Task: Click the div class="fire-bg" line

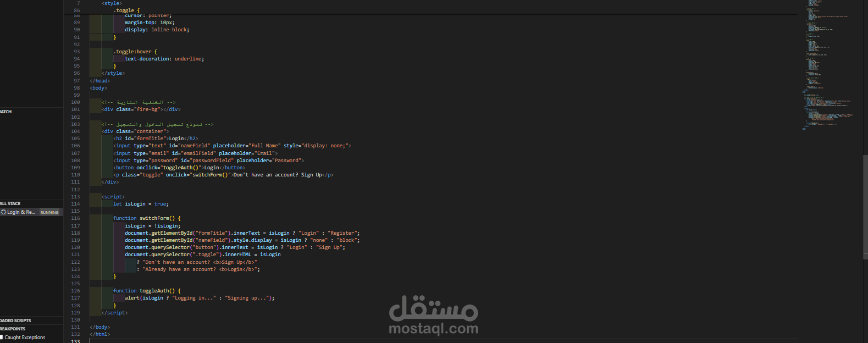Action: point(141,109)
